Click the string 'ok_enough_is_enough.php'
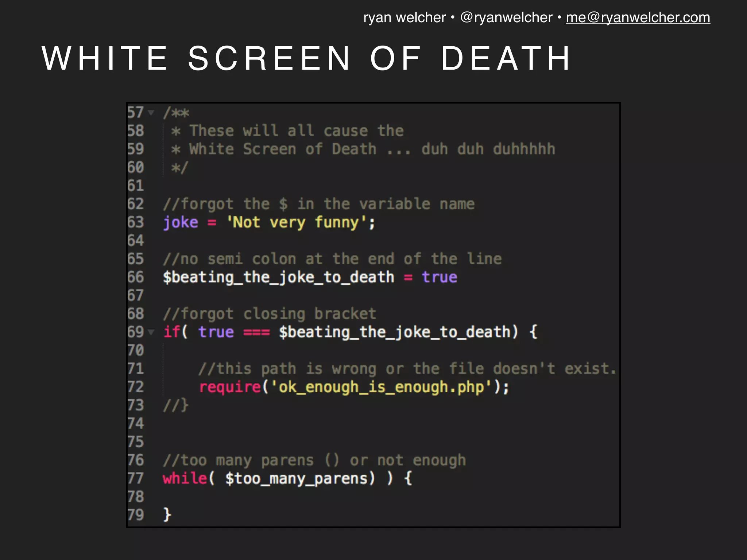Viewport: 747px width, 560px height. tap(381, 387)
